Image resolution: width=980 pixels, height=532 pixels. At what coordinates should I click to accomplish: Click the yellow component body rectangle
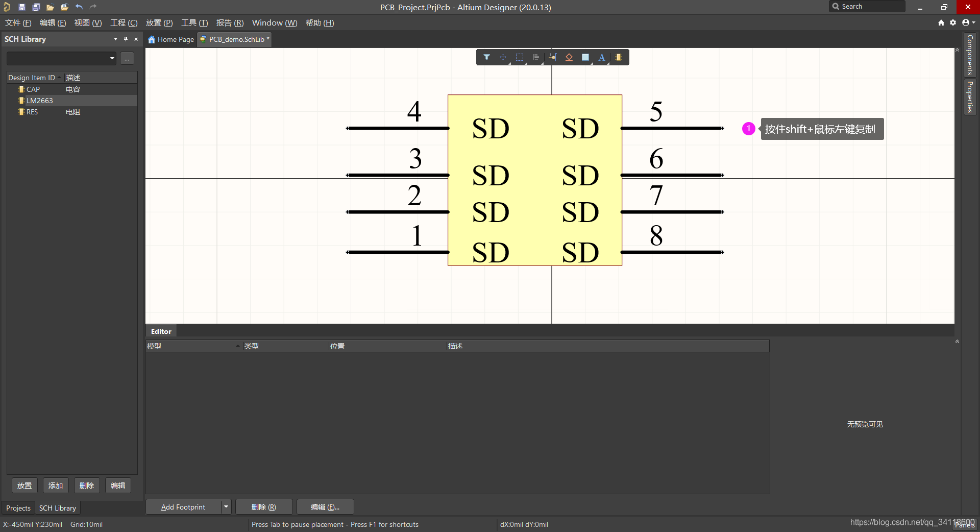tap(535, 180)
